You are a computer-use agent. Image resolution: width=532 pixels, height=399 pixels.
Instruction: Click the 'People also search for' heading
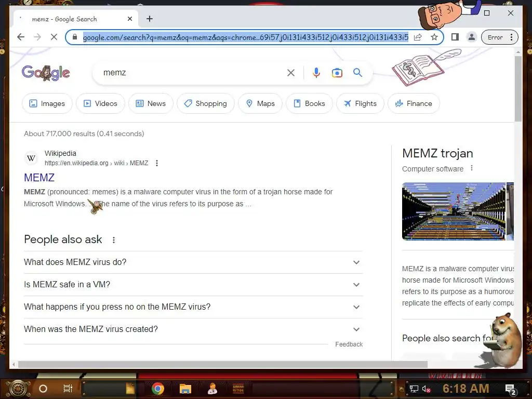coord(447,338)
